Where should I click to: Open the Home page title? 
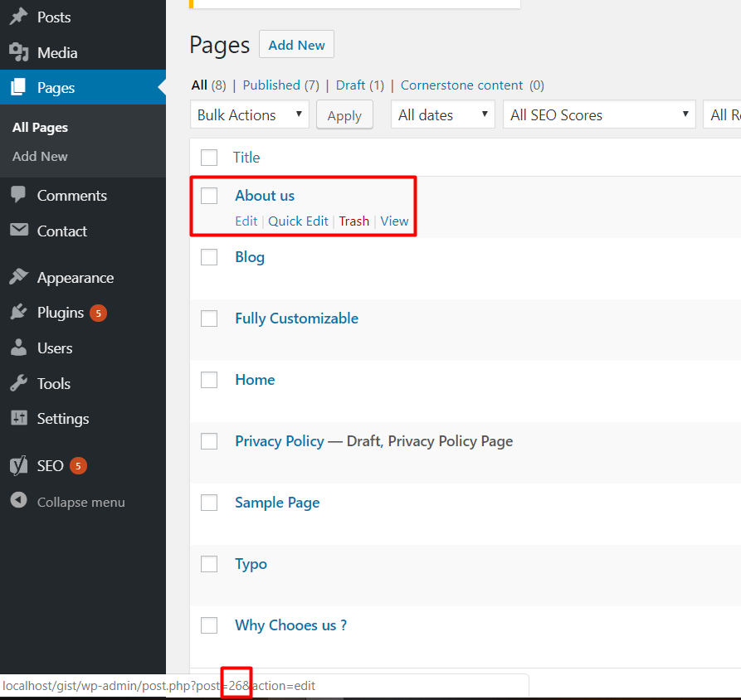pos(255,380)
